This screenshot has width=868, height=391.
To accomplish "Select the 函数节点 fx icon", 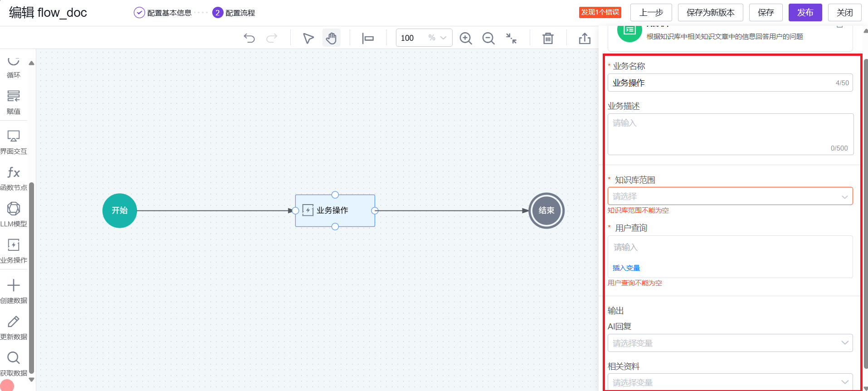I will coord(14,178).
